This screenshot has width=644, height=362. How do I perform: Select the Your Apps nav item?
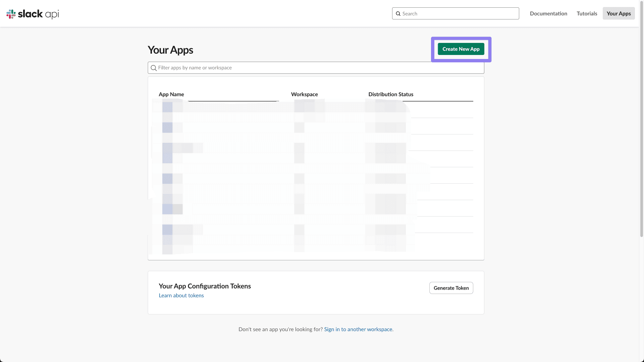pyautogui.click(x=619, y=13)
